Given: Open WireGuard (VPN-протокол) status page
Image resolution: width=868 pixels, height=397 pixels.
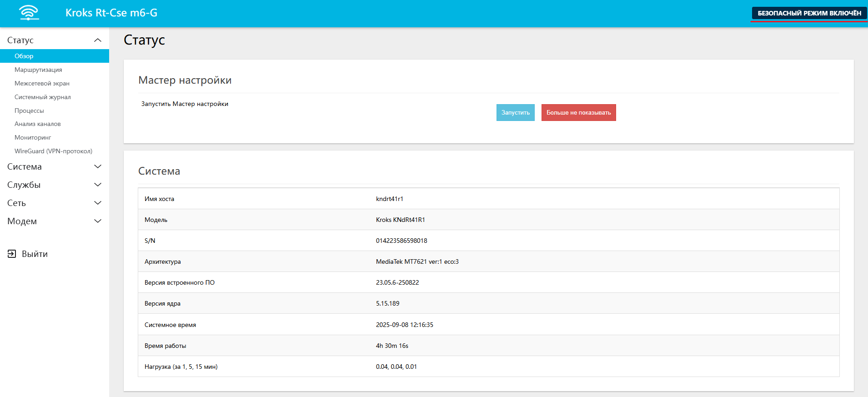Looking at the screenshot, I should pos(53,151).
